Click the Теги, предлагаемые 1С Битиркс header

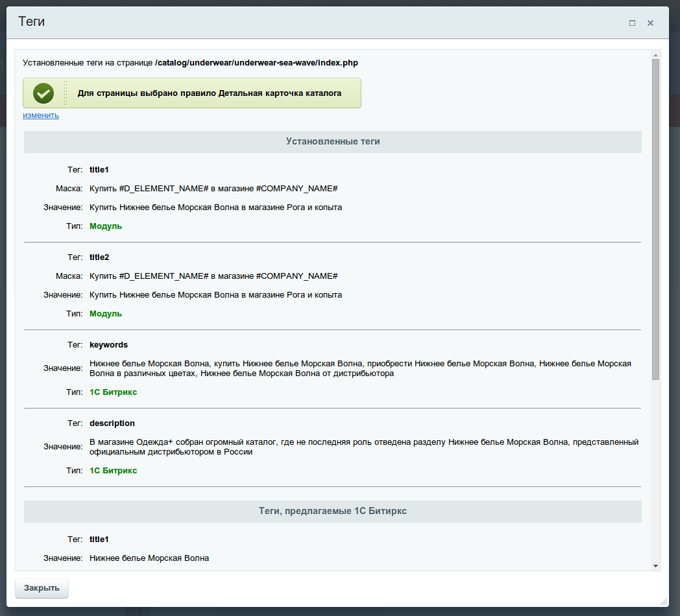point(332,511)
